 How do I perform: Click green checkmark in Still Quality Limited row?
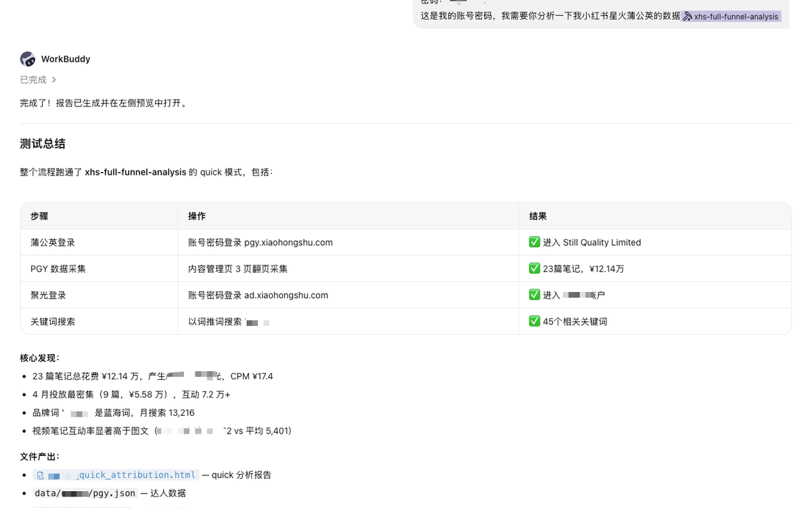[x=534, y=242]
